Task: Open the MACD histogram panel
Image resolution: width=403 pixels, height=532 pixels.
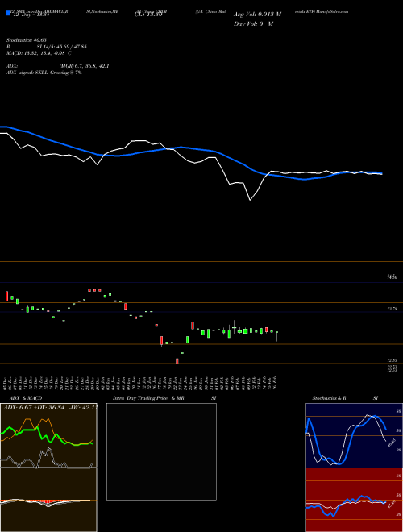Action: [48, 500]
